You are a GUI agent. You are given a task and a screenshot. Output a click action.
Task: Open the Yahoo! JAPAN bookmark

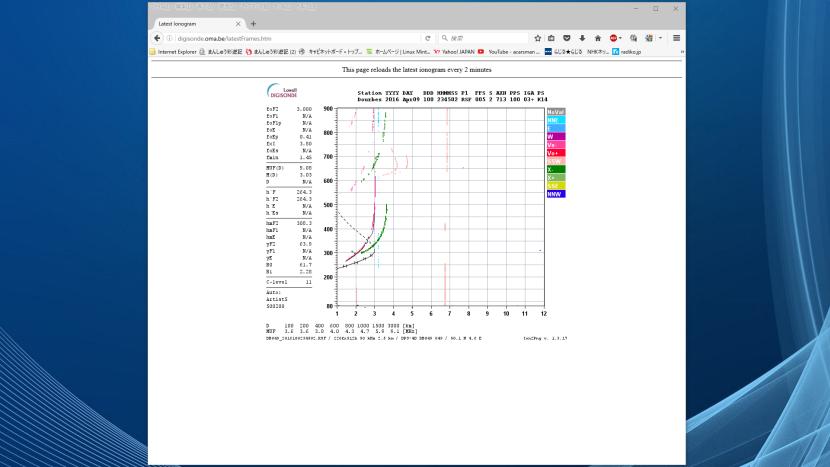coord(455,51)
